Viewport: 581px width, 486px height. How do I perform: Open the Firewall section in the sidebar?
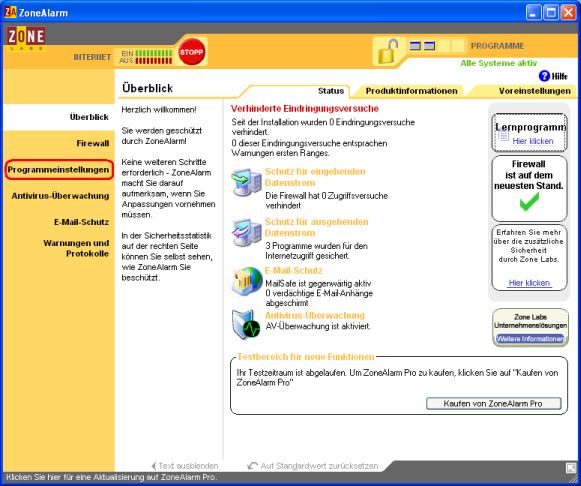point(93,143)
